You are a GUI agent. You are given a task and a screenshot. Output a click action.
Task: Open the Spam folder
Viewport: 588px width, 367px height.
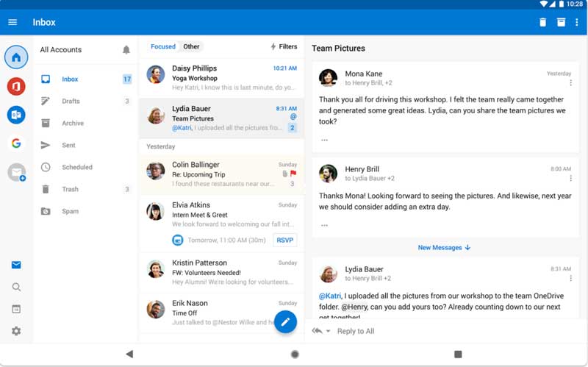coord(86,211)
